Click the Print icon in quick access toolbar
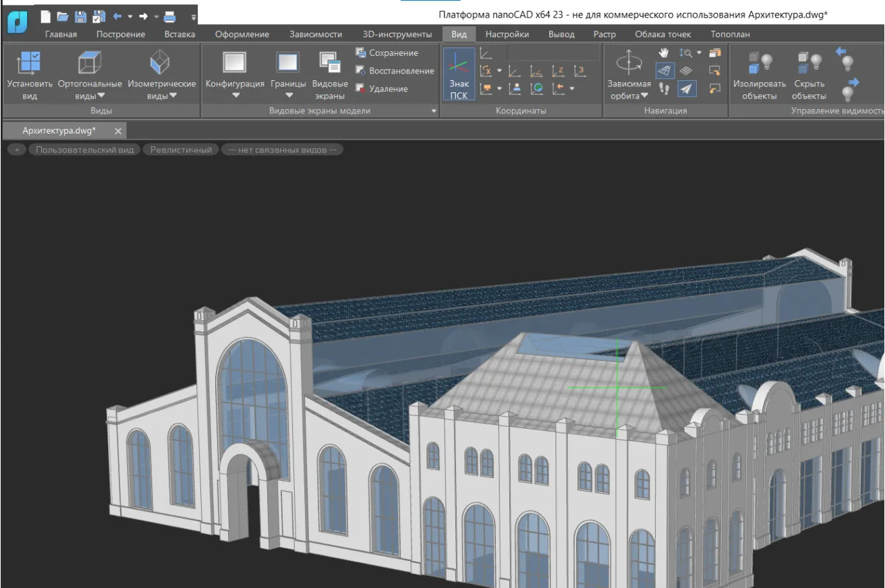The image size is (885, 588). [170, 16]
